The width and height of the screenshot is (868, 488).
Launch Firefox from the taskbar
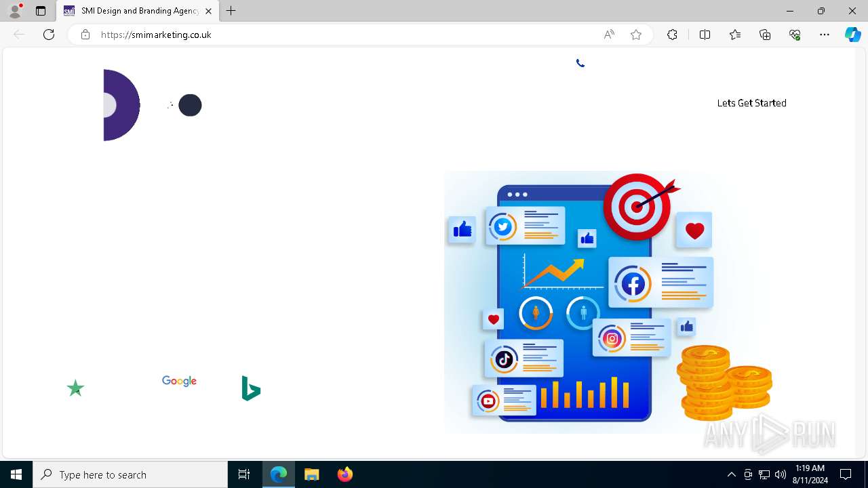click(x=345, y=474)
